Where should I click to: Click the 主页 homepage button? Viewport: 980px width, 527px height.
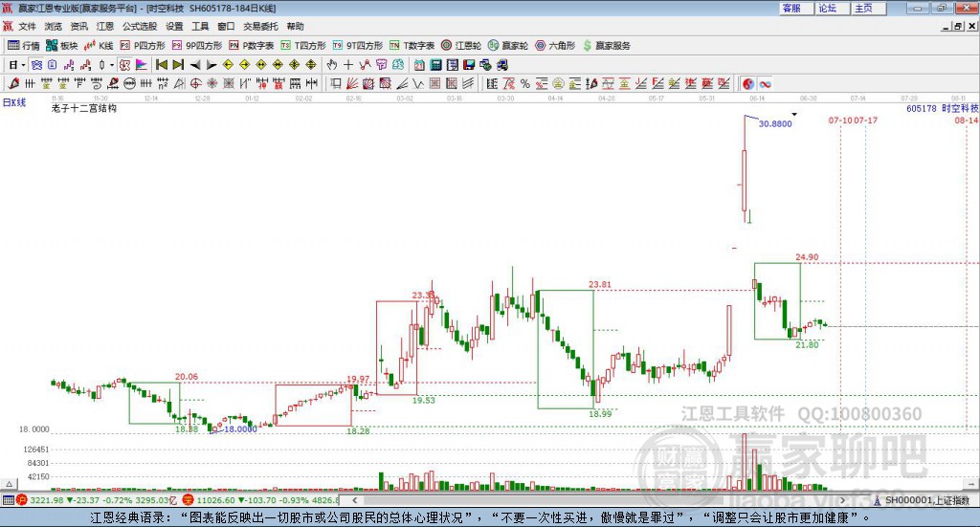pos(868,8)
